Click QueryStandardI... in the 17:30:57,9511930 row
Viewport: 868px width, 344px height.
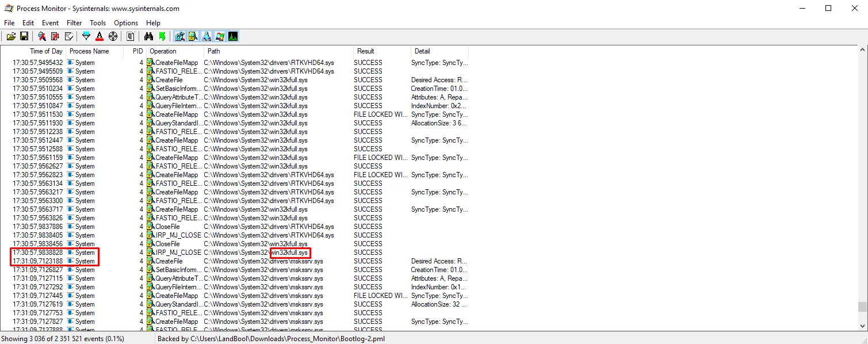178,123
